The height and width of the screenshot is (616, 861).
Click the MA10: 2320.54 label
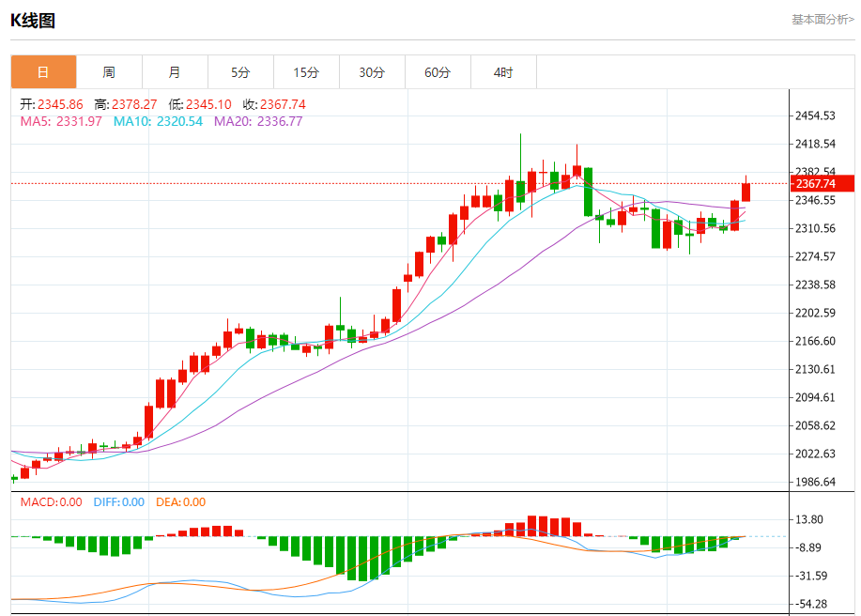click(x=158, y=121)
